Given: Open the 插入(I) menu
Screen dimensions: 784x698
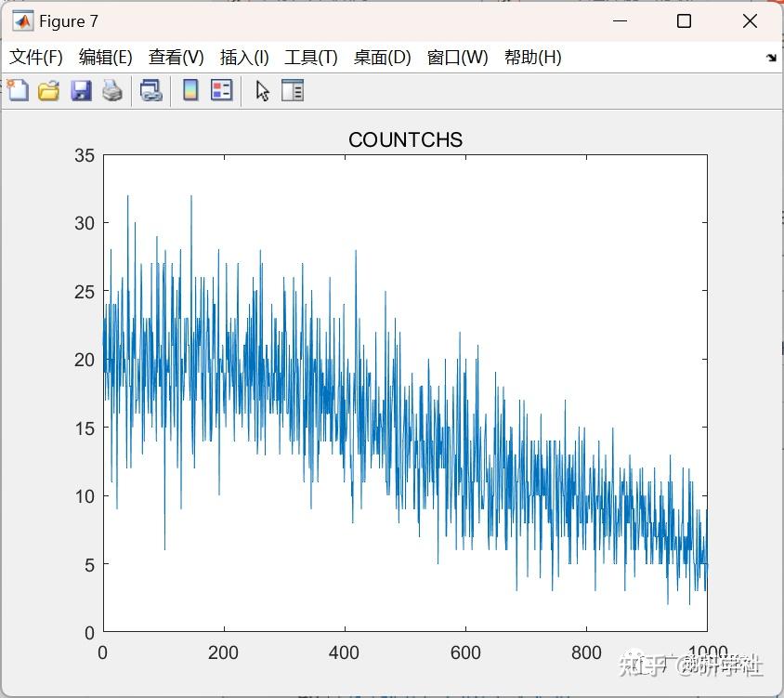Looking at the screenshot, I should 243,57.
